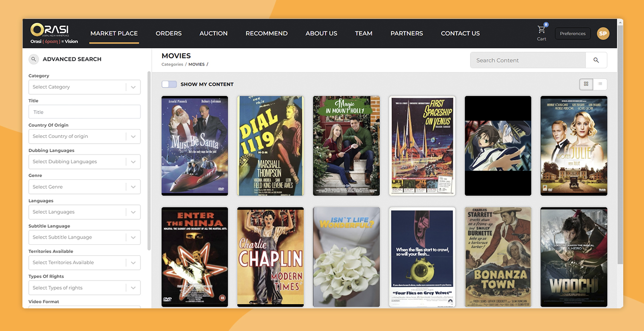Switch to grid view layout
644x331 pixels.
pyautogui.click(x=586, y=84)
